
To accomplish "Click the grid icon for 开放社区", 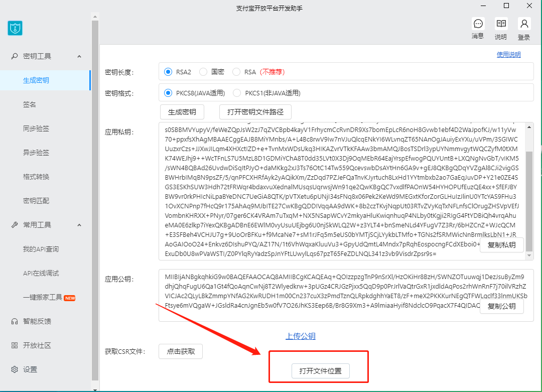I will coord(15,345).
